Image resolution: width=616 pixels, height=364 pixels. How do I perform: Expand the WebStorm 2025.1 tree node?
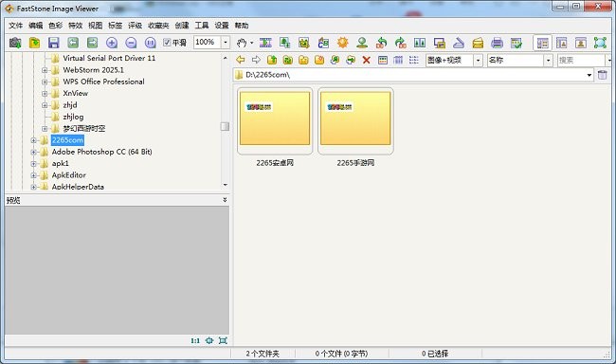45,70
